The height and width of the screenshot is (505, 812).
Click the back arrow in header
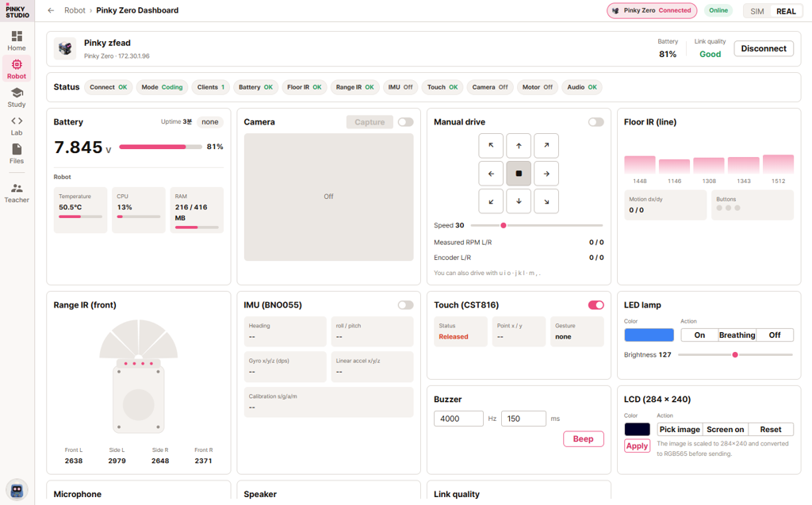pos(51,10)
